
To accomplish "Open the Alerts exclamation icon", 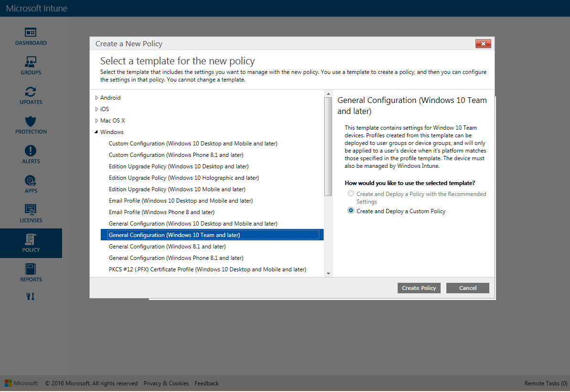I will coord(31,151).
